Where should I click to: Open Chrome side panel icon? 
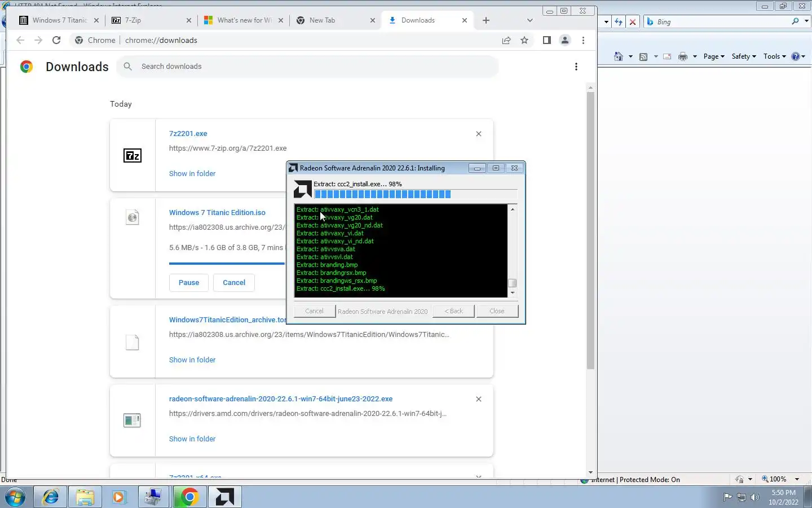tap(546, 40)
